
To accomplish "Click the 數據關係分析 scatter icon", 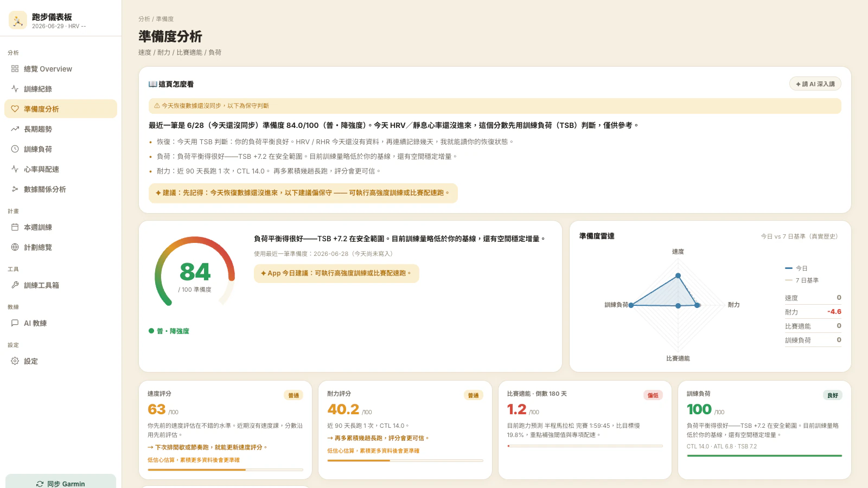I will [x=15, y=189].
